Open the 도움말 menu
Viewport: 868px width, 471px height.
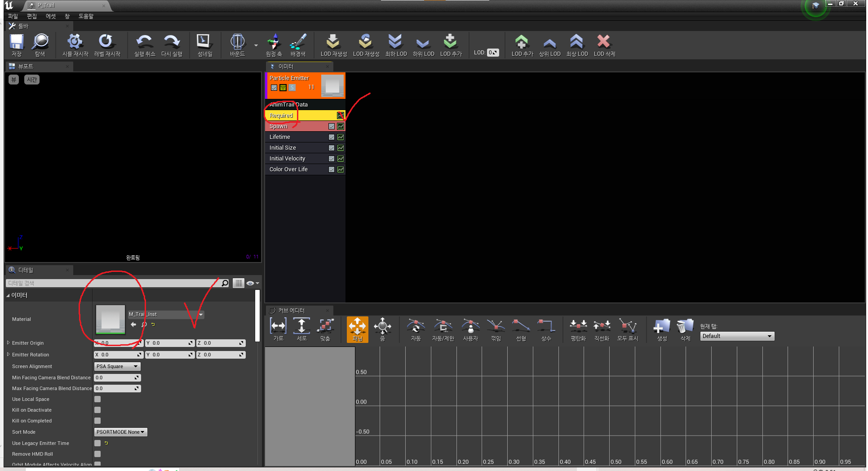click(x=86, y=16)
